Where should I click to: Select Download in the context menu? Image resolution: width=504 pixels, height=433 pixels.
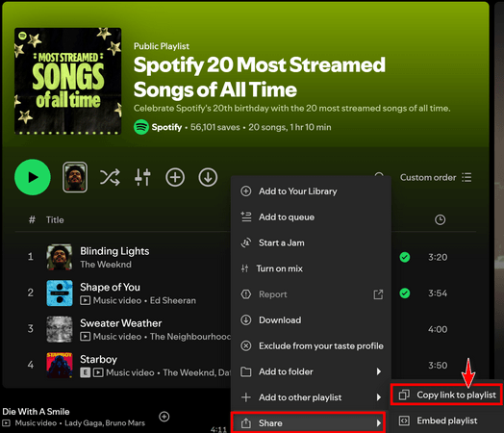(311, 320)
